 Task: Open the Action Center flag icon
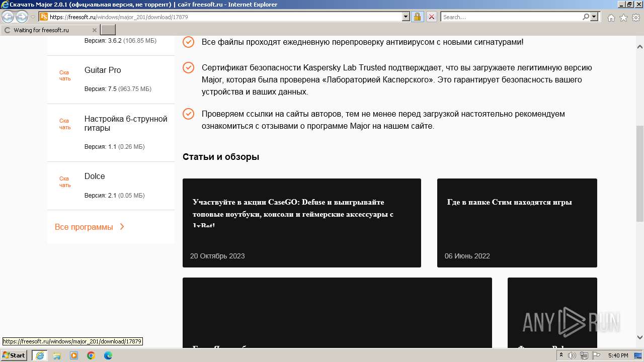pos(595,355)
